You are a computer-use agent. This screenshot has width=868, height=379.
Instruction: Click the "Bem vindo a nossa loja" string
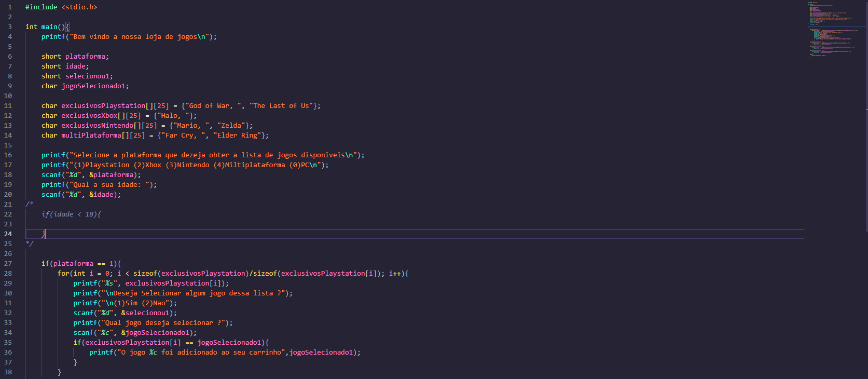pyautogui.click(x=139, y=37)
